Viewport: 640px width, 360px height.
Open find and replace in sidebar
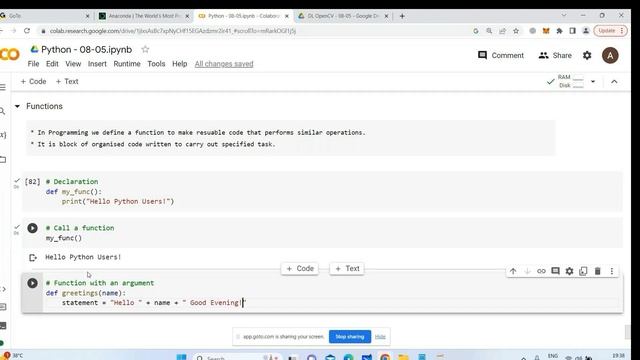point(2,111)
